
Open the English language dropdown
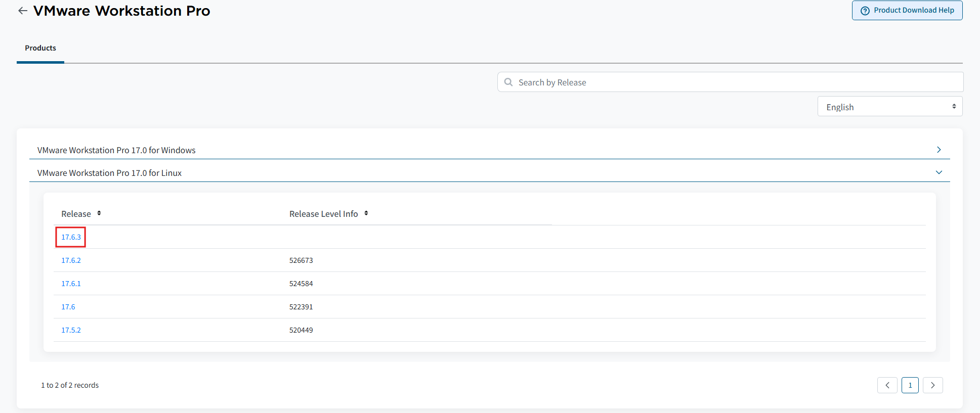tap(890, 107)
